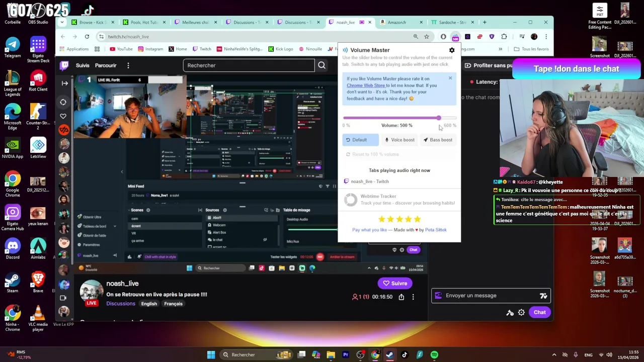The image size is (644, 362).
Task: Dismiss the rating notice in Volume Master
Action: click(x=450, y=78)
